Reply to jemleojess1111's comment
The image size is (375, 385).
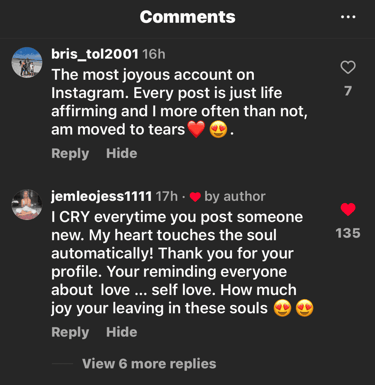(x=70, y=332)
